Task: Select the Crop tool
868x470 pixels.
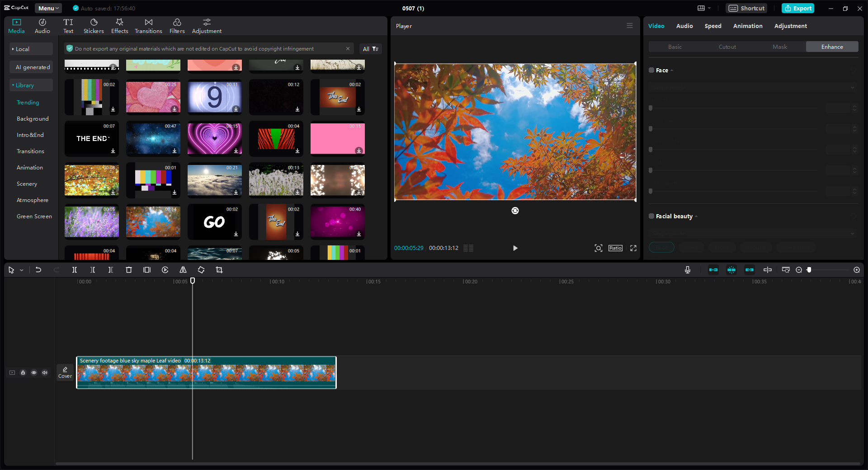Action: tap(219, 270)
